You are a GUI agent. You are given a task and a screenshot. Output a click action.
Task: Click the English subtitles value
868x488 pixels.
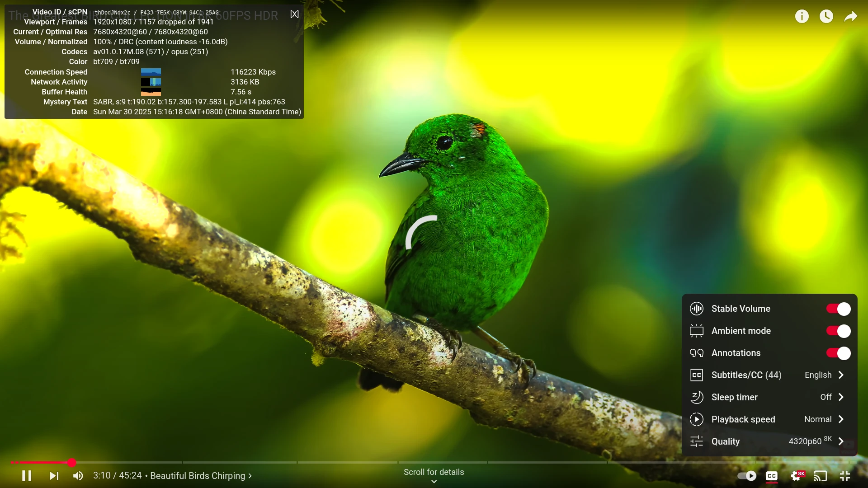coord(818,375)
